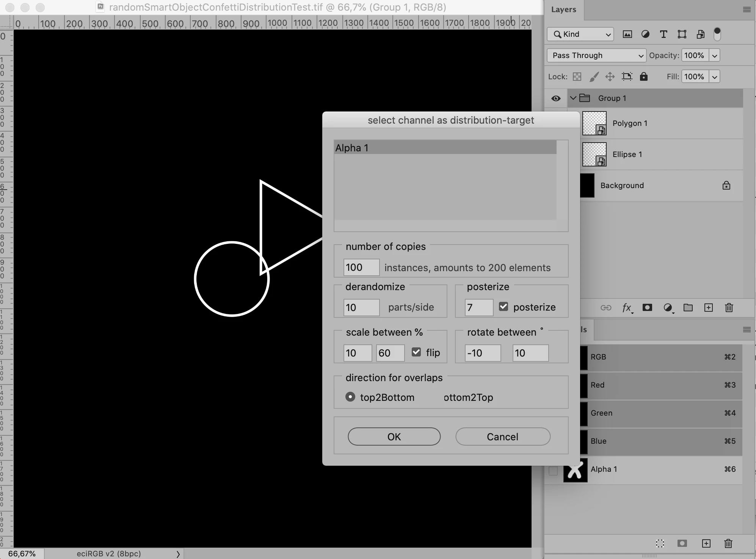
Task: Select the top2Bottom radio option
Action: coord(350,397)
